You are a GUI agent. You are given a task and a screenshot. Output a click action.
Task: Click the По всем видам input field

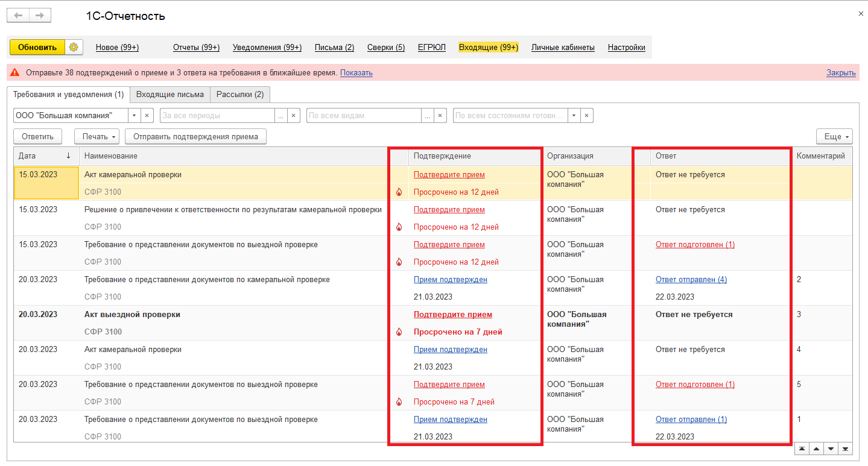coord(364,115)
